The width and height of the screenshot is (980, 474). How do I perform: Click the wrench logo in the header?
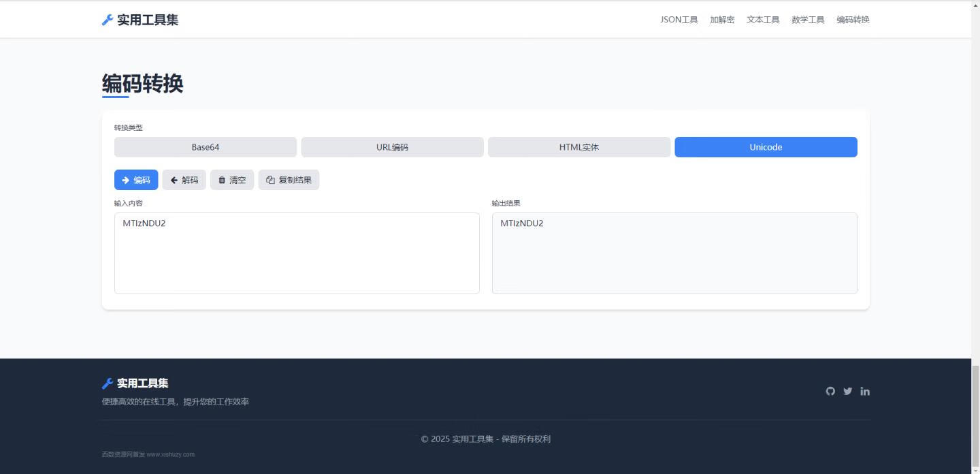tap(107, 19)
